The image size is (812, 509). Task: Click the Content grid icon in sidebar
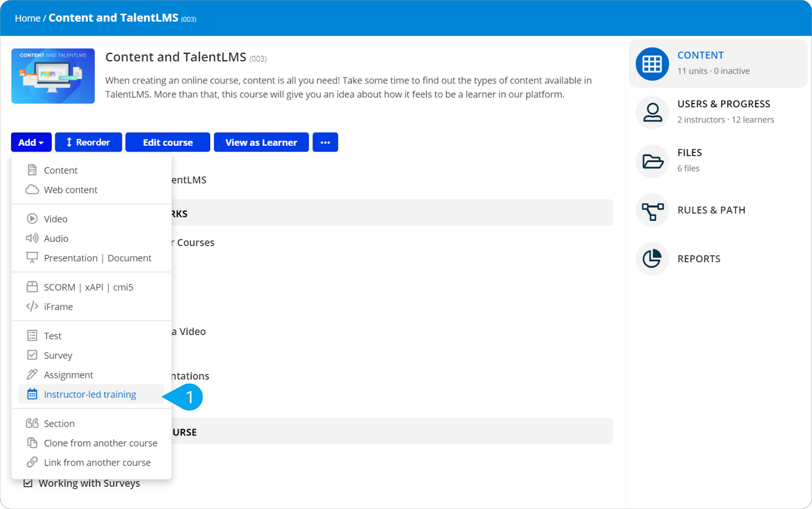click(652, 64)
